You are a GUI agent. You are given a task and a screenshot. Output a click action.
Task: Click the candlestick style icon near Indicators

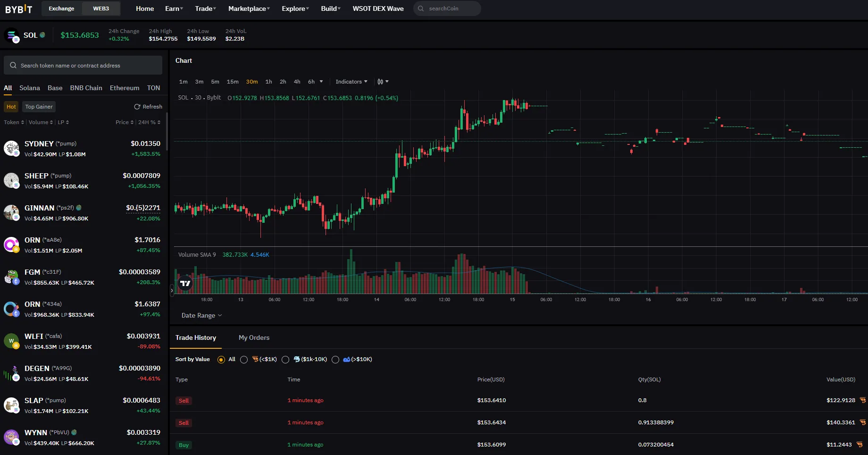(x=380, y=81)
